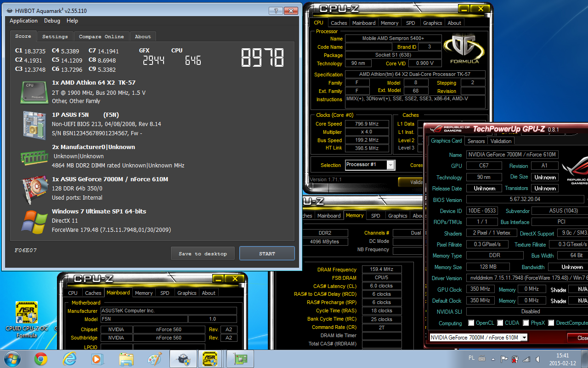Click the Windows logo icon in Aquamark

pos(34,222)
